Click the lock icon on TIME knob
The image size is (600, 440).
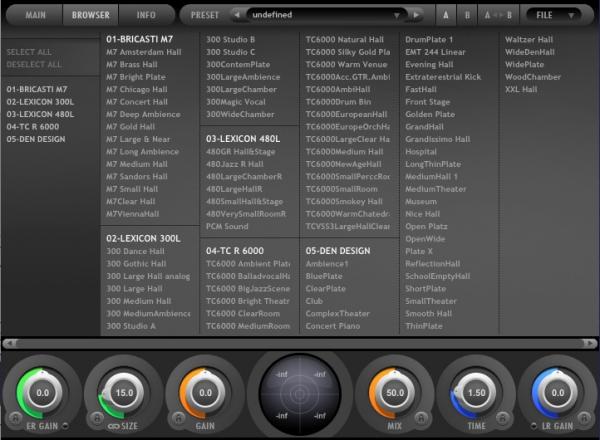click(x=504, y=419)
